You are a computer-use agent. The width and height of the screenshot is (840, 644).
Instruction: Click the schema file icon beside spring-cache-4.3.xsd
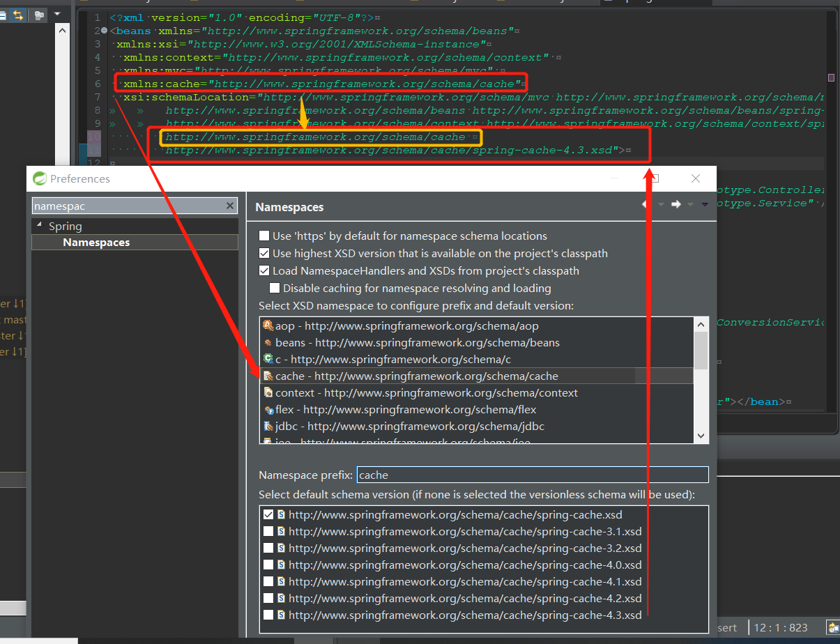click(x=282, y=615)
